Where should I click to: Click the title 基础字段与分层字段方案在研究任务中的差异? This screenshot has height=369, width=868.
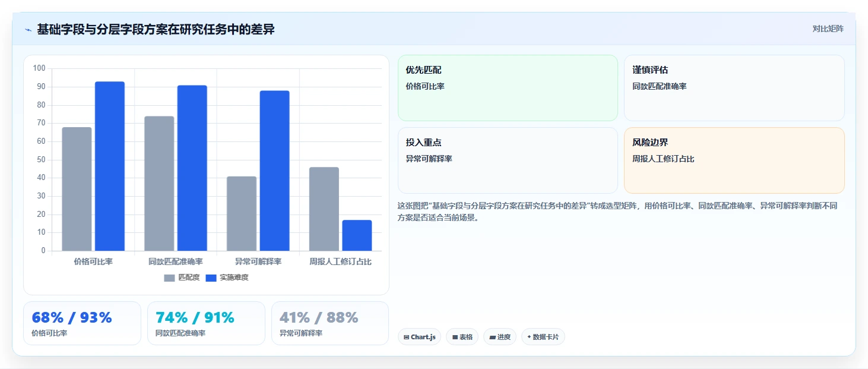156,29
